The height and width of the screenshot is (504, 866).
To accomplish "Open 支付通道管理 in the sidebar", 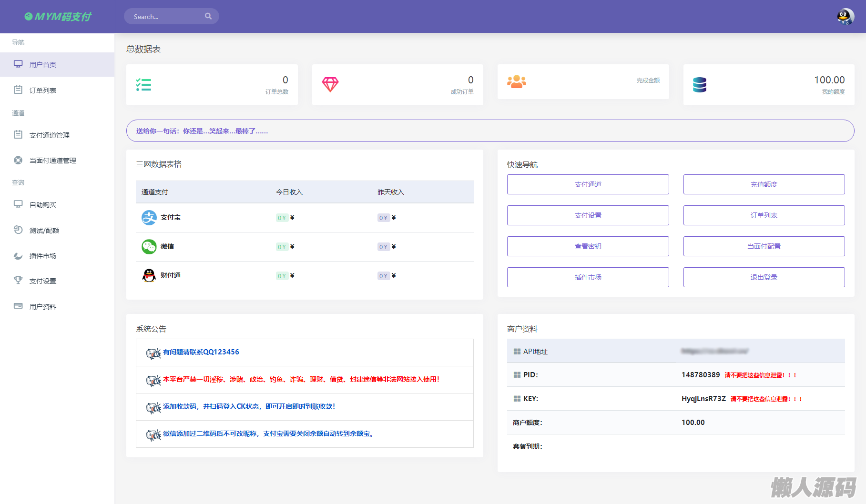I will 50,135.
